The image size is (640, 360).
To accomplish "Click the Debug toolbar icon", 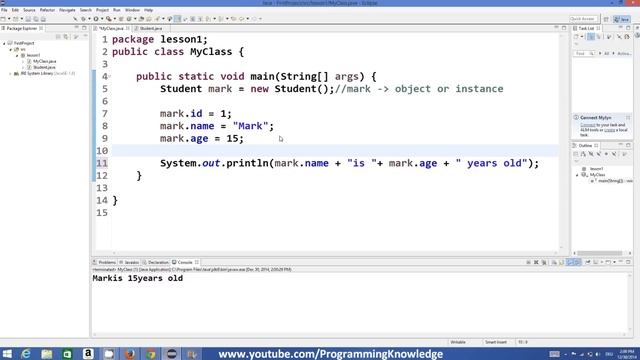I will (x=83, y=19).
